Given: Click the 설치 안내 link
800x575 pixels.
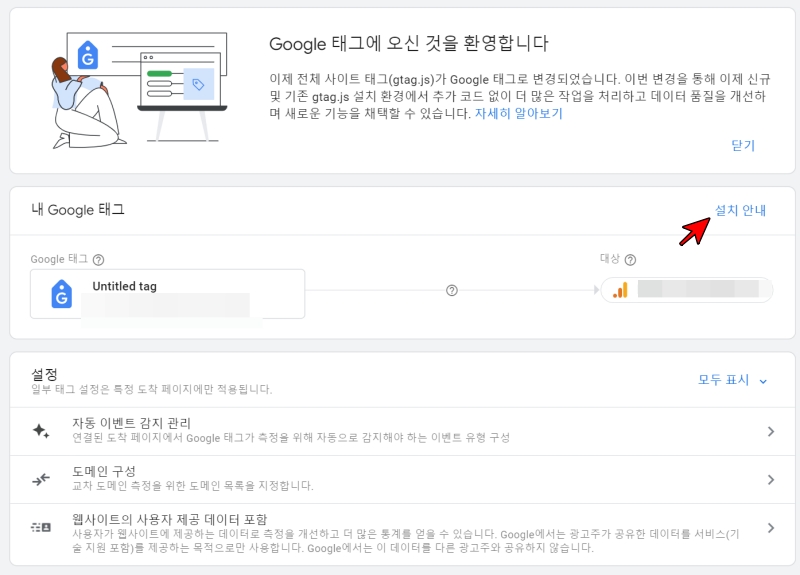Looking at the screenshot, I should [x=740, y=210].
